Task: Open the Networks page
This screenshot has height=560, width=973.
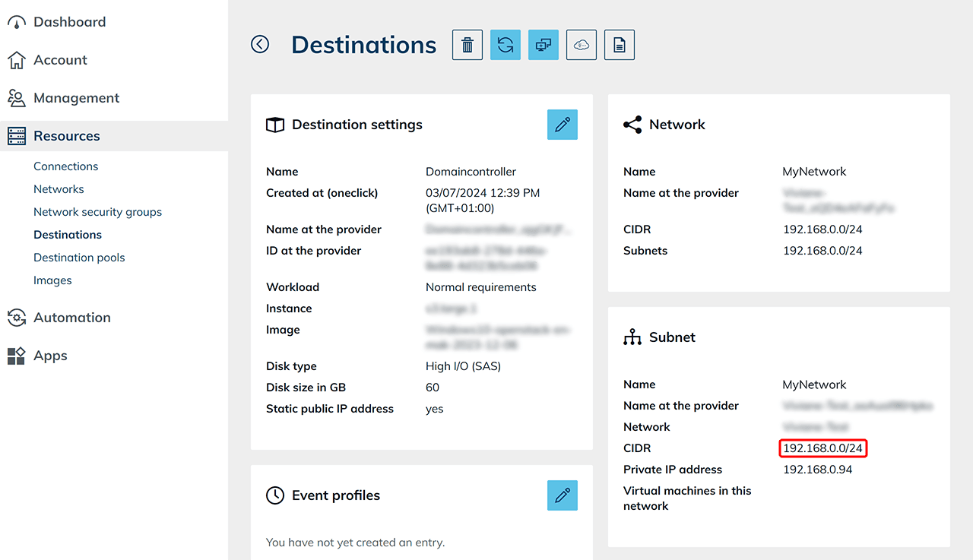Action: 59,189
